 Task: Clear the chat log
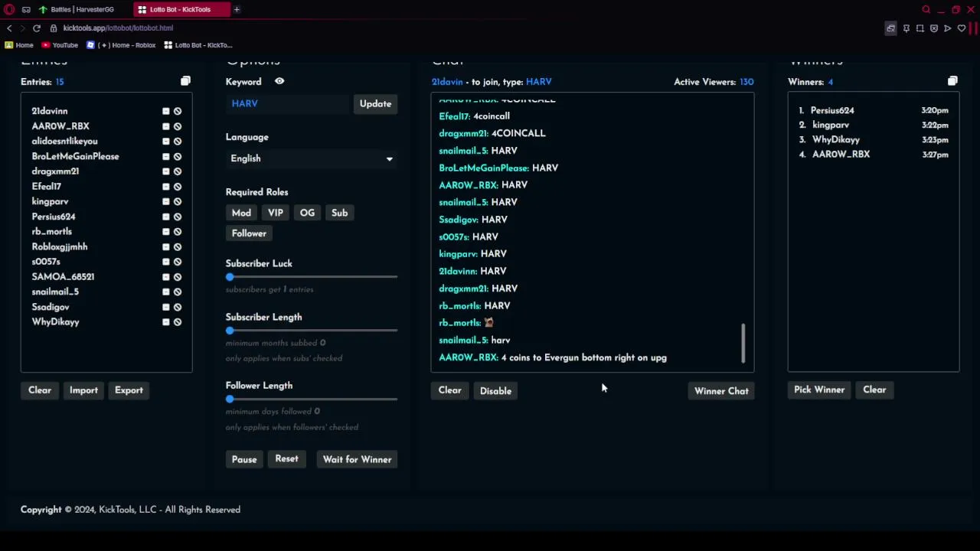449,390
